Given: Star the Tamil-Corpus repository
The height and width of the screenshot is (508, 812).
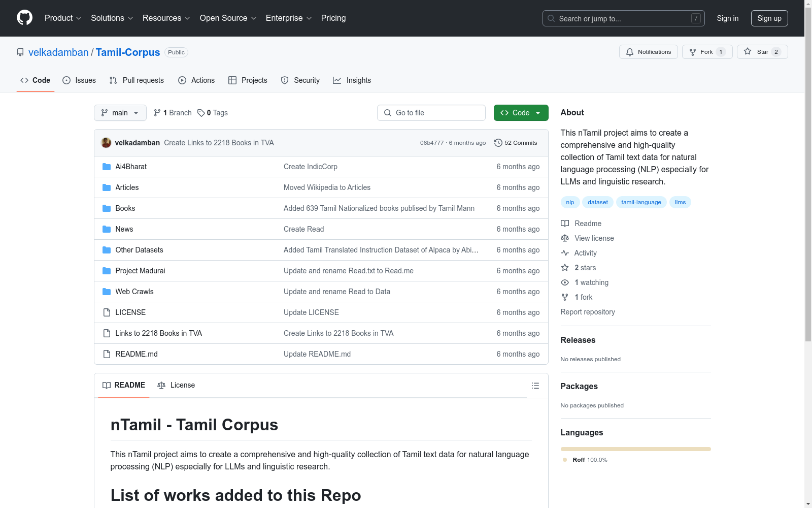Looking at the screenshot, I should pos(762,52).
